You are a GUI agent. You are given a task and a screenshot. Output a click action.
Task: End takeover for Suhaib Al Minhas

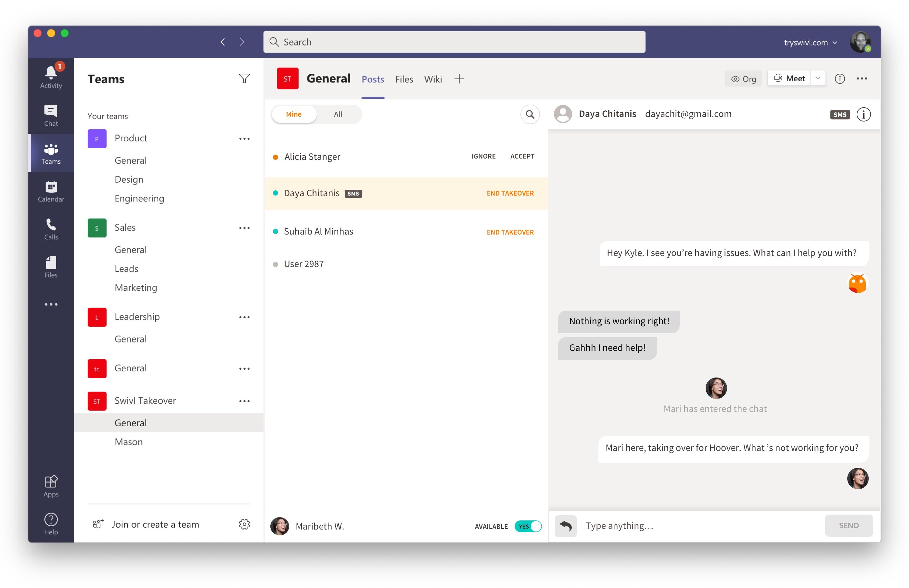510,232
